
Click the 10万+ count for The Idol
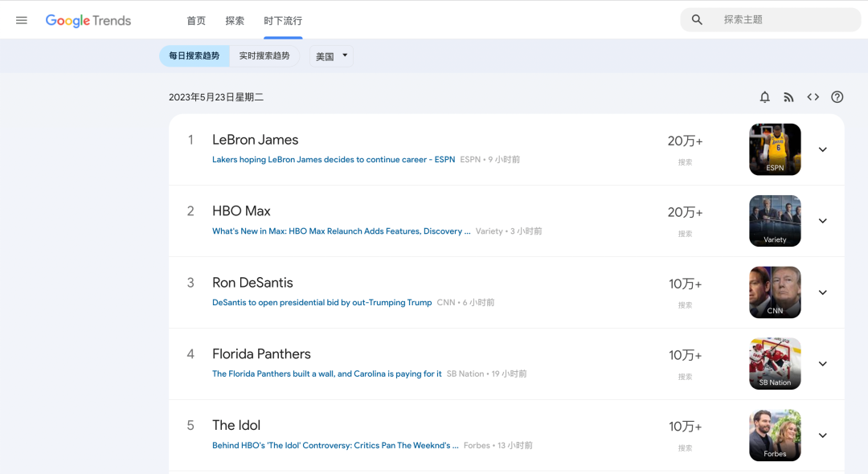(685, 427)
